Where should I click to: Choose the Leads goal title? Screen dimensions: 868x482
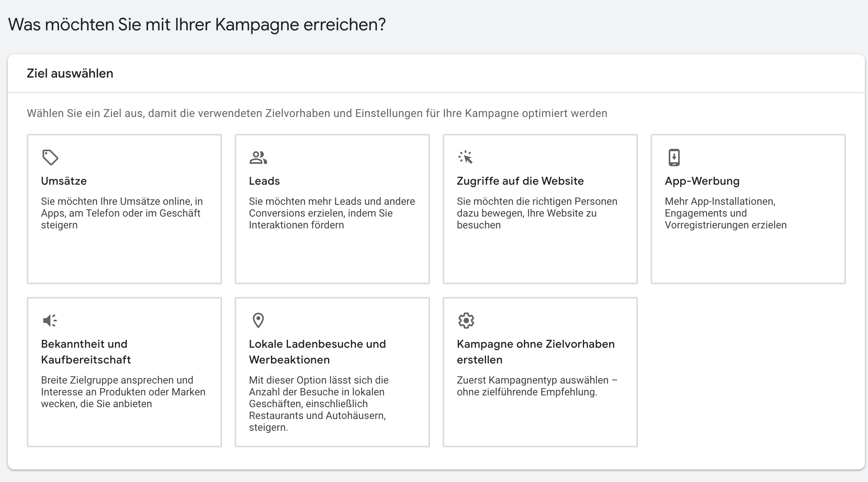(264, 181)
